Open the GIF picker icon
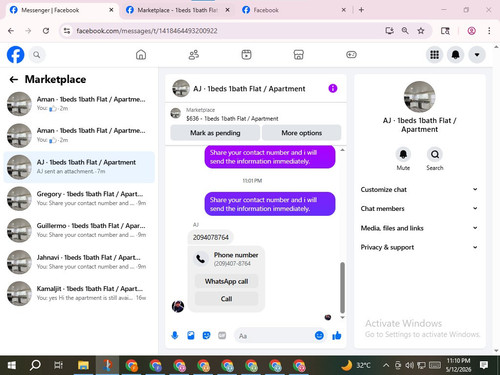The height and width of the screenshot is (375, 500). [x=222, y=335]
